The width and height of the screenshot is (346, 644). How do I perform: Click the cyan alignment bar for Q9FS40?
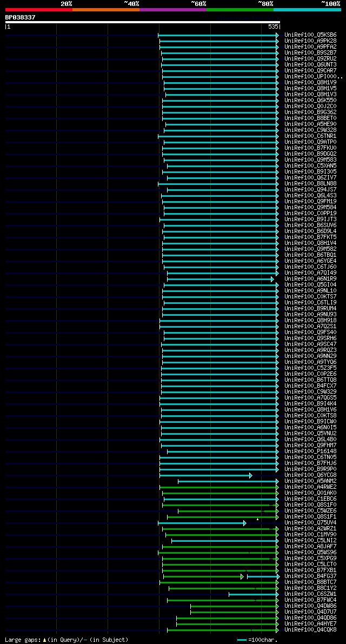click(221, 333)
